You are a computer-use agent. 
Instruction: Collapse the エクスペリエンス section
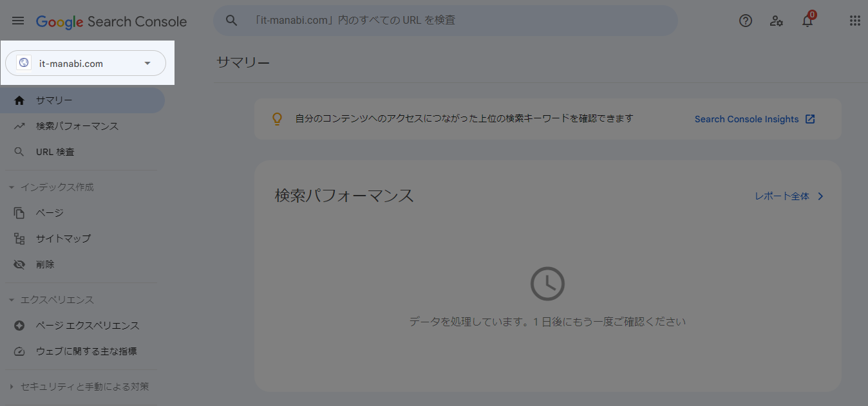[x=11, y=300]
